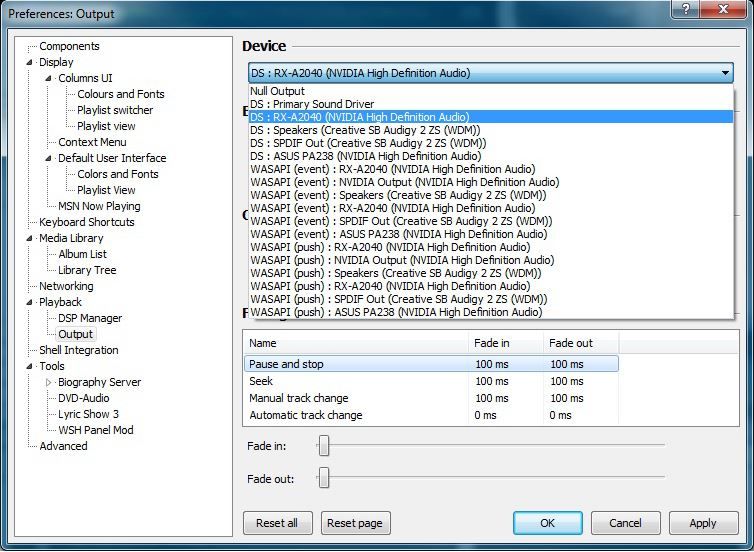Collapse the Display tree node
This screenshot has width=754, height=552.
coord(29,62)
